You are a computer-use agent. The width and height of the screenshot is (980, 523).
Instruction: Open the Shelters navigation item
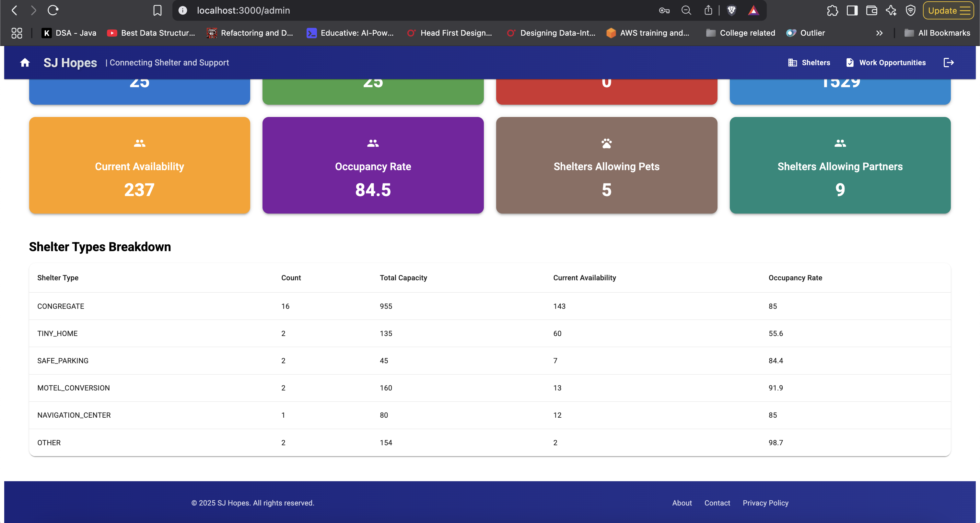tap(809, 63)
